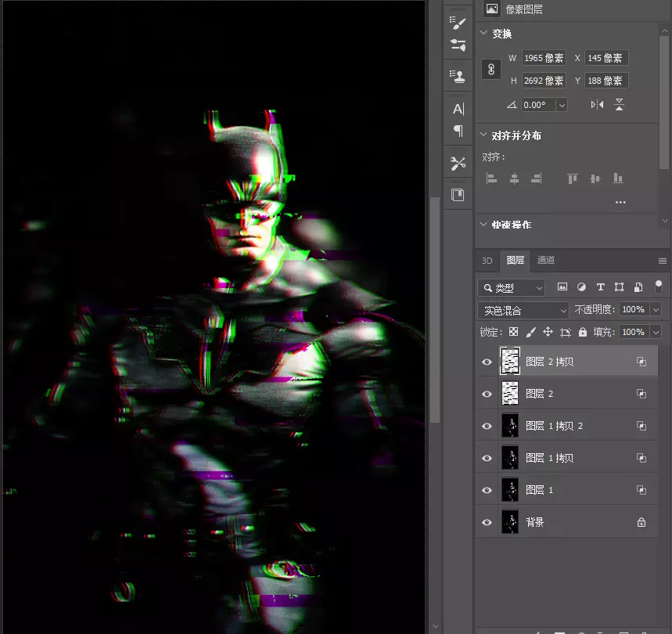The width and height of the screenshot is (672, 634).
Task: Click the pixel layer image icon
Action: tap(491, 9)
